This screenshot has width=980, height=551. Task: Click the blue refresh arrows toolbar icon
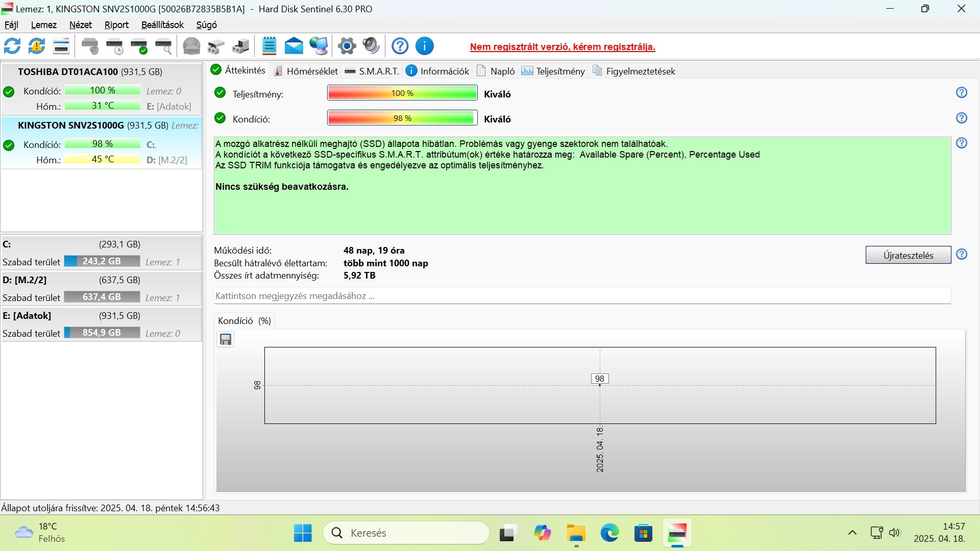tap(12, 46)
